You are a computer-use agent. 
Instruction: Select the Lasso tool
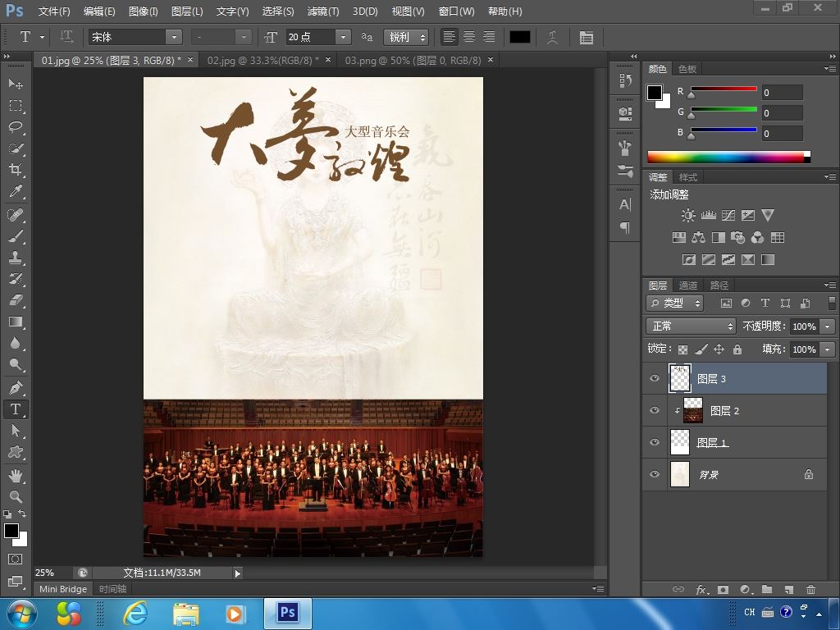pos(16,127)
